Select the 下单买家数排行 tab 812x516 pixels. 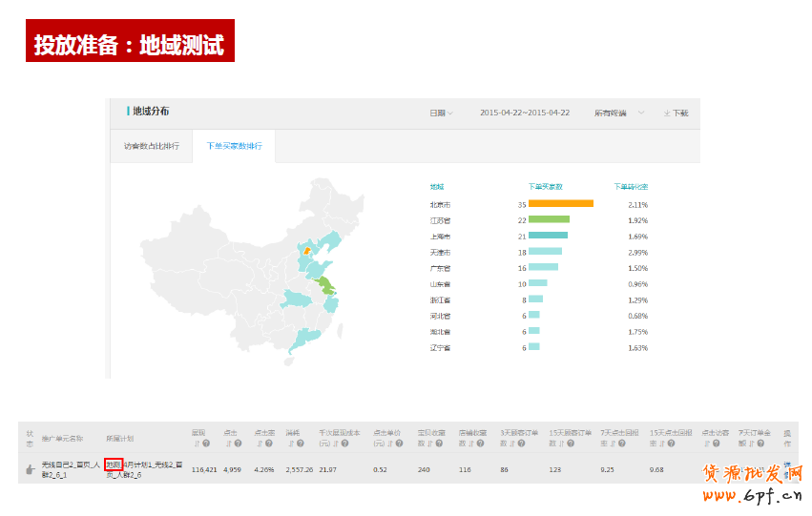tap(234, 147)
